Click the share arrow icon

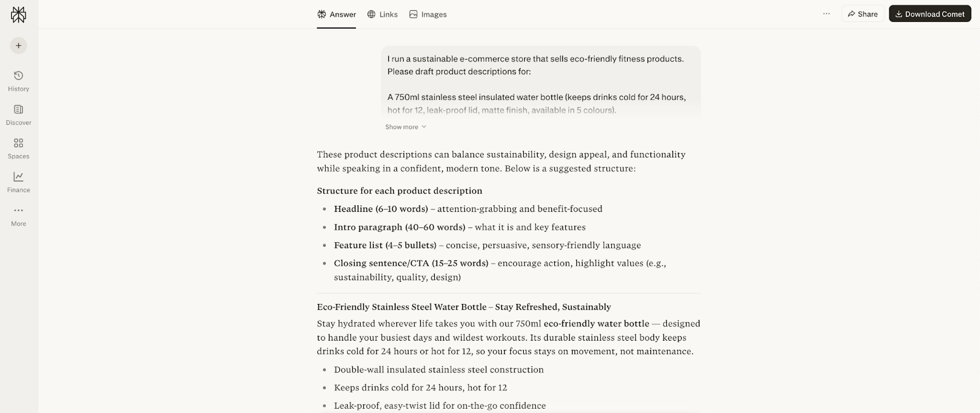tap(851, 13)
